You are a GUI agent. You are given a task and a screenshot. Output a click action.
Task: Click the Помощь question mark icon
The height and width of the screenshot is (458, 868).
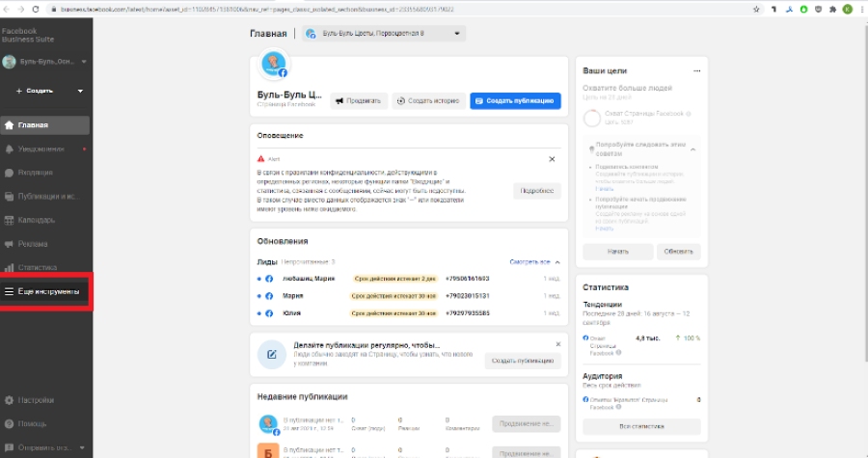pos(9,423)
